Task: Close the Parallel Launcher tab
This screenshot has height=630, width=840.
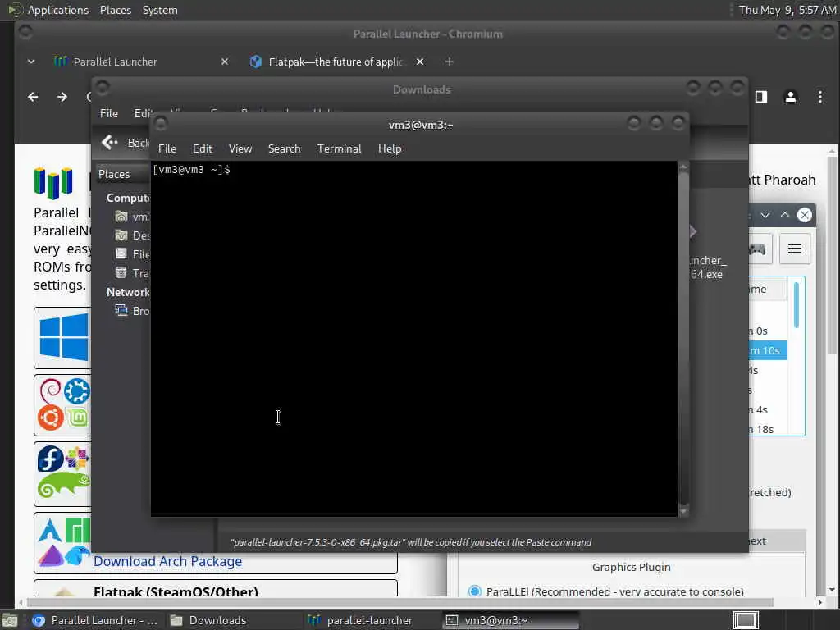Action: [225, 62]
